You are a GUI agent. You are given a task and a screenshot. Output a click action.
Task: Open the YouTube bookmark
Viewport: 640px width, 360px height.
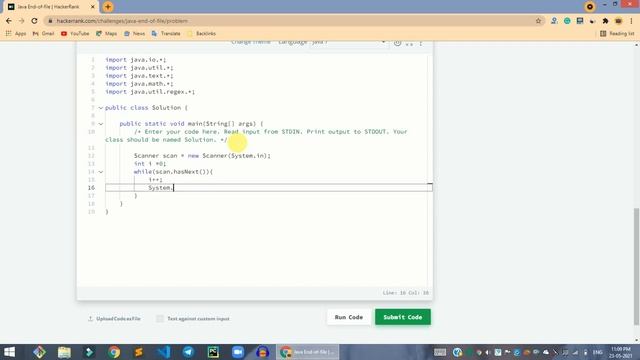pos(75,33)
